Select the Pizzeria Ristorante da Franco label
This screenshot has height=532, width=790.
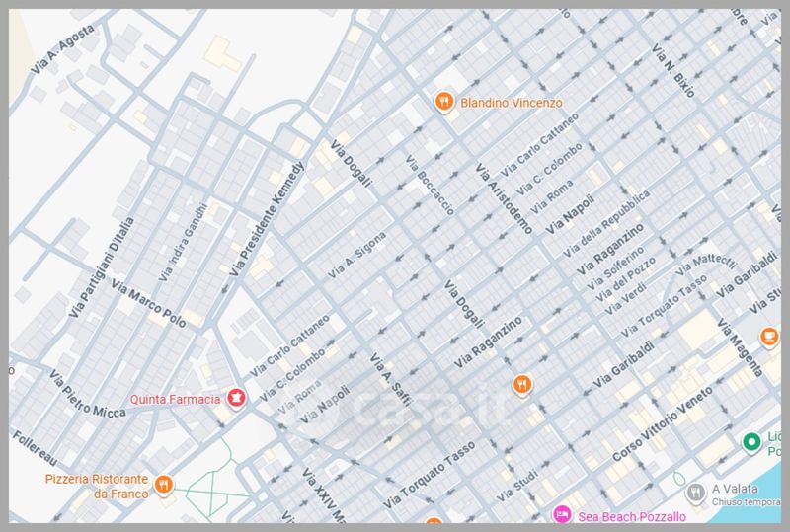pyautogui.click(x=96, y=485)
